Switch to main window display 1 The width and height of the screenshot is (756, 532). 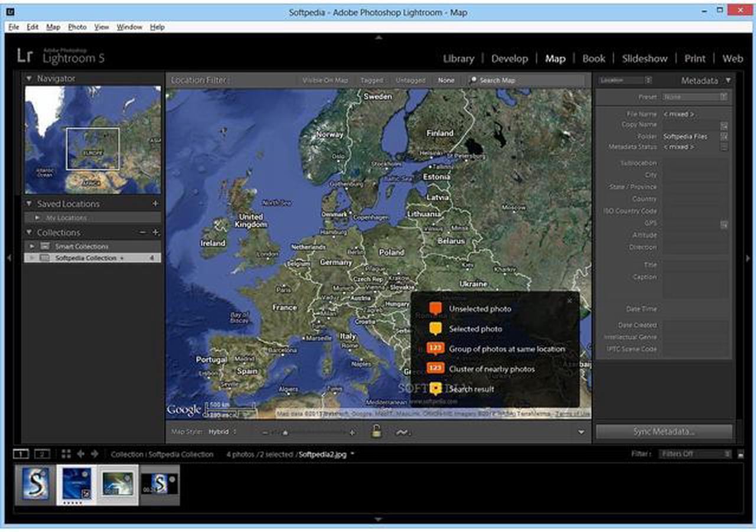click(x=21, y=454)
